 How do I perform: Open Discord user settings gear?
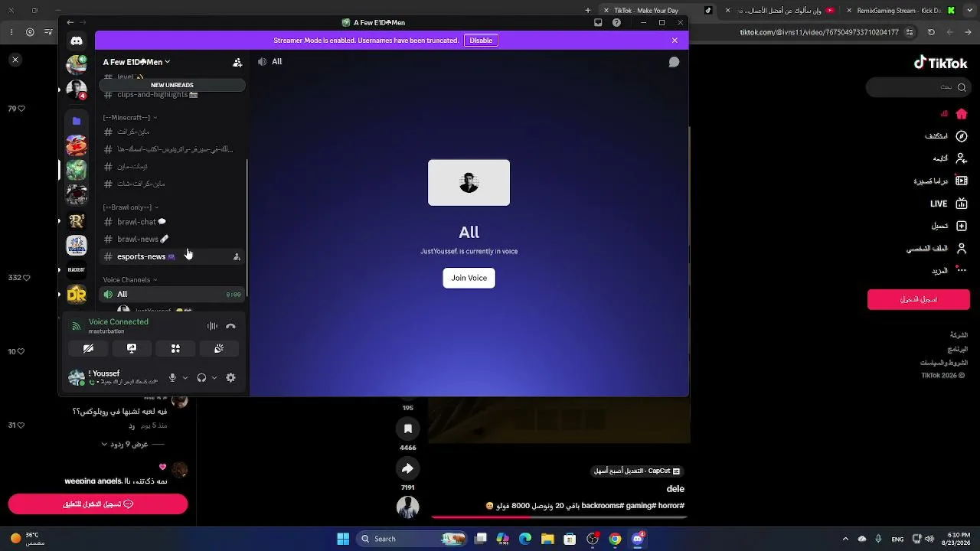tap(230, 378)
